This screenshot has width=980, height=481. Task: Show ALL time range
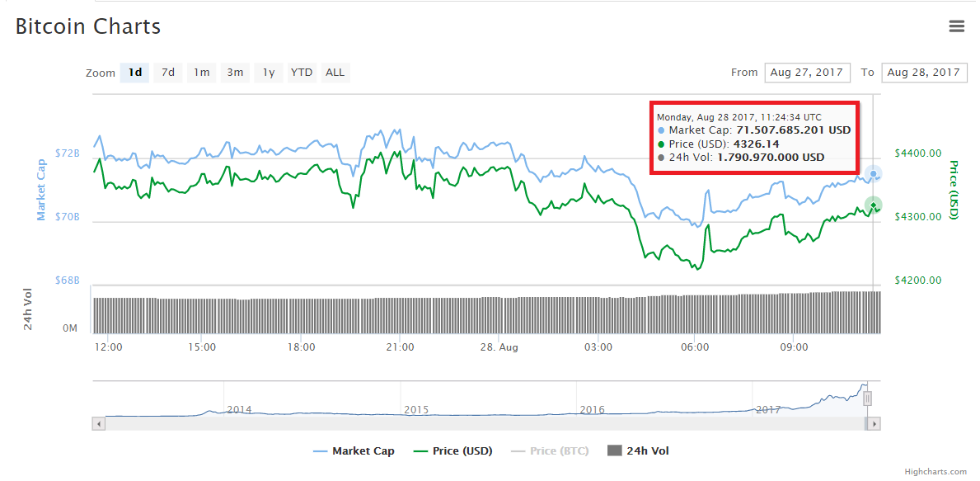point(335,73)
